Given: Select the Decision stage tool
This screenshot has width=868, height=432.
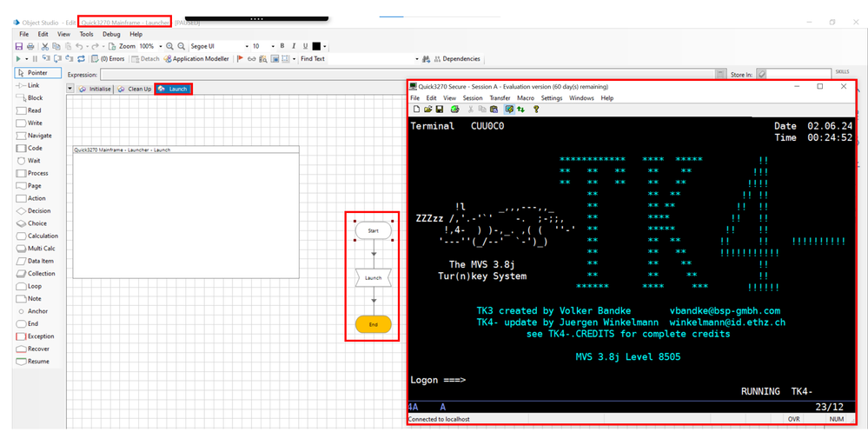Looking at the screenshot, I should click(38, 210).
